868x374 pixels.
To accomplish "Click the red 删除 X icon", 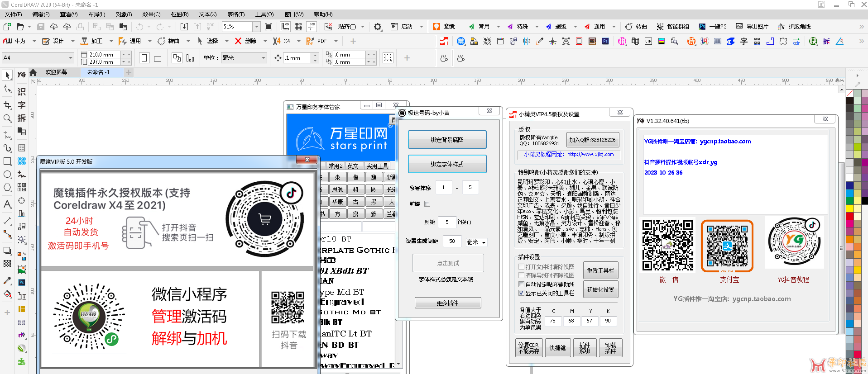I will tap(238, 41).
